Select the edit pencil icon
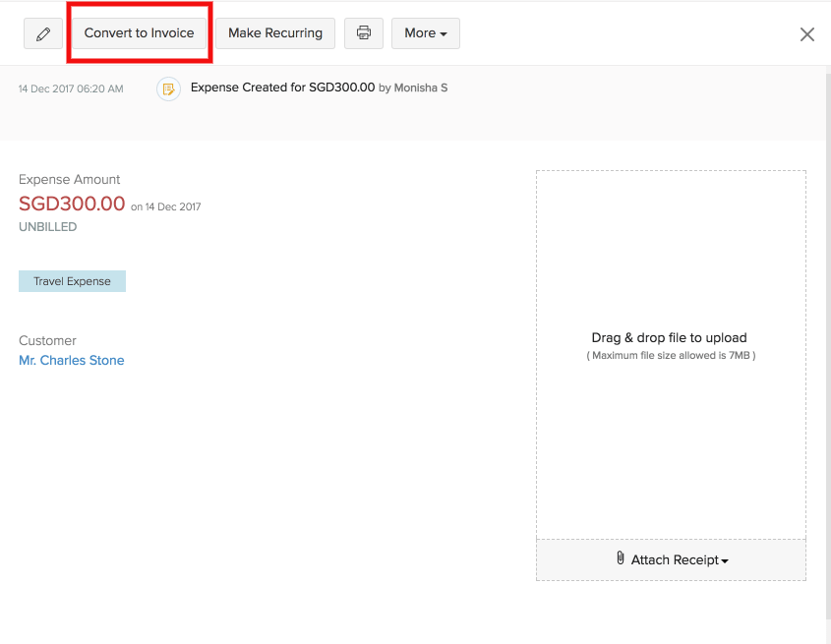Viewport: 831px width, 644px height. (x=42, y=32)
